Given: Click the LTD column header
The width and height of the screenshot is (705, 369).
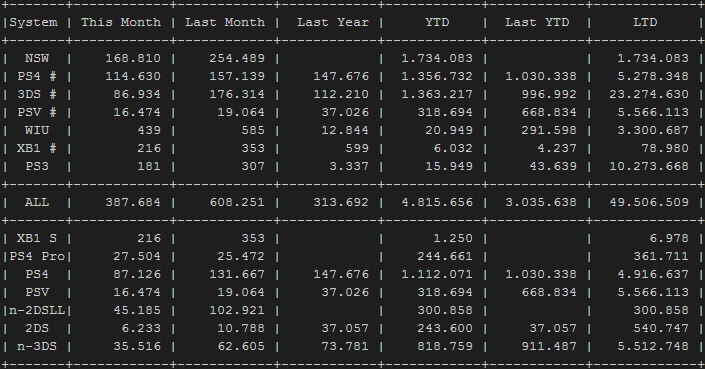Looking at the screenshot, I should click(645, 22).
